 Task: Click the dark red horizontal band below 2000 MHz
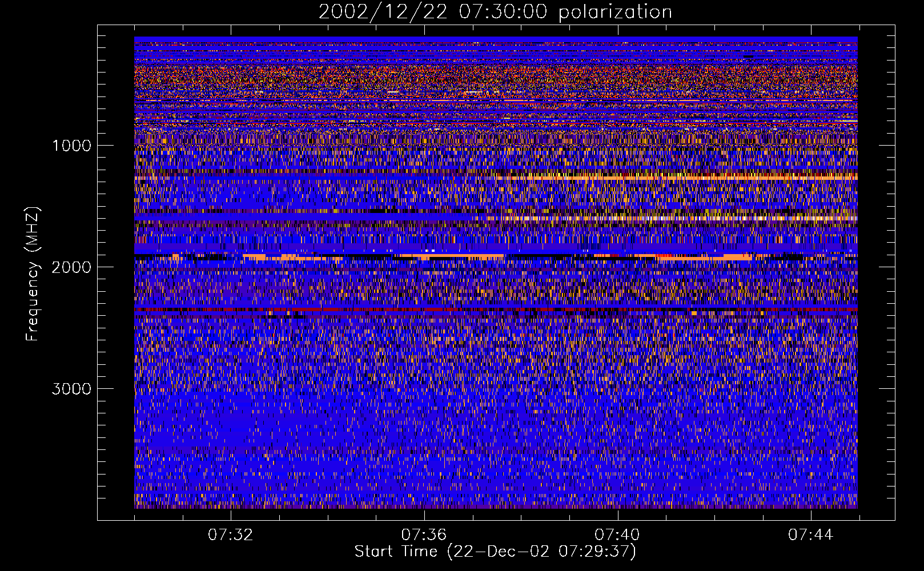pos(496,310)
